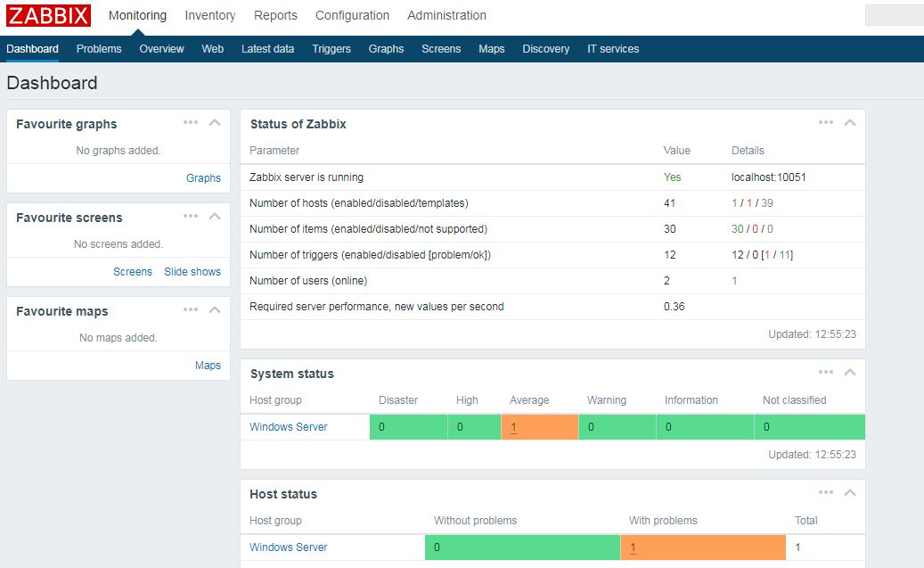The image size is (924, 568).
Task: Follow Screens link in Favourite screens
Action: pos(133,272)
